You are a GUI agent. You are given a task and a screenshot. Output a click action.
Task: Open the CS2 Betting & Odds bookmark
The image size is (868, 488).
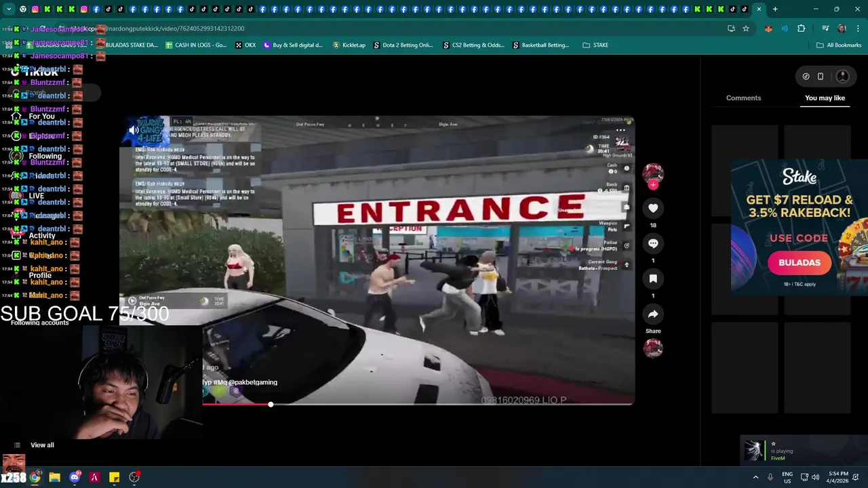pyautogui.click(x=473, y=45)
